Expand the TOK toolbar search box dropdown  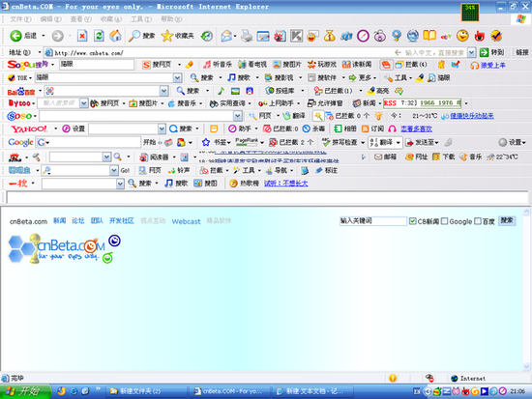click(177, 78)
